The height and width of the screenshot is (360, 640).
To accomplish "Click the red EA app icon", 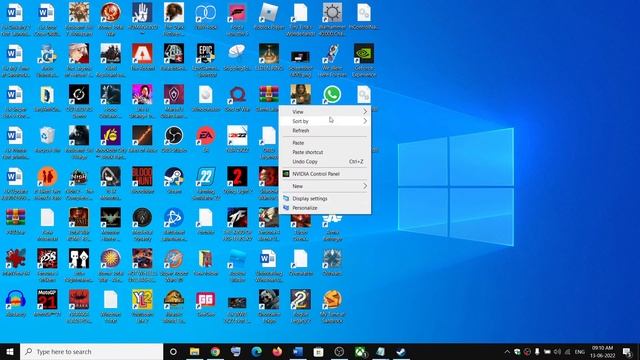I will point(205,136).
